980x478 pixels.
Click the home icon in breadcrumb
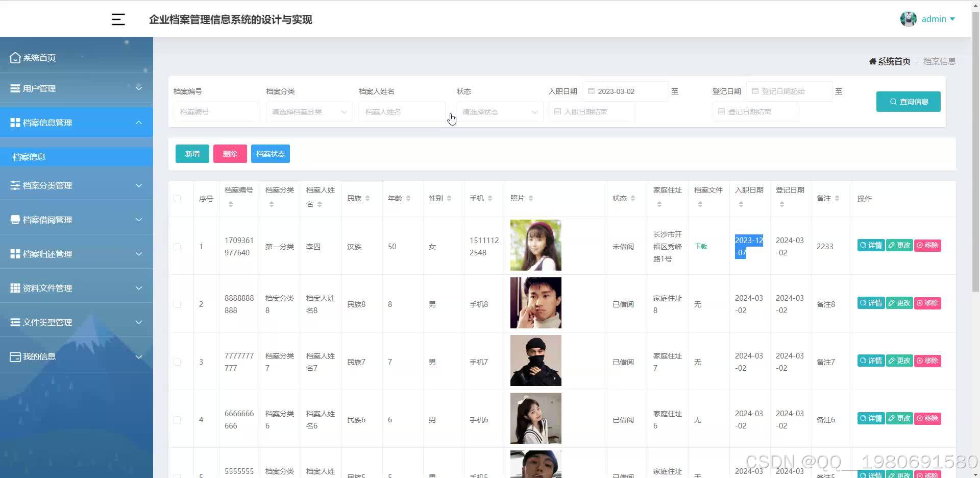point(872,61)
